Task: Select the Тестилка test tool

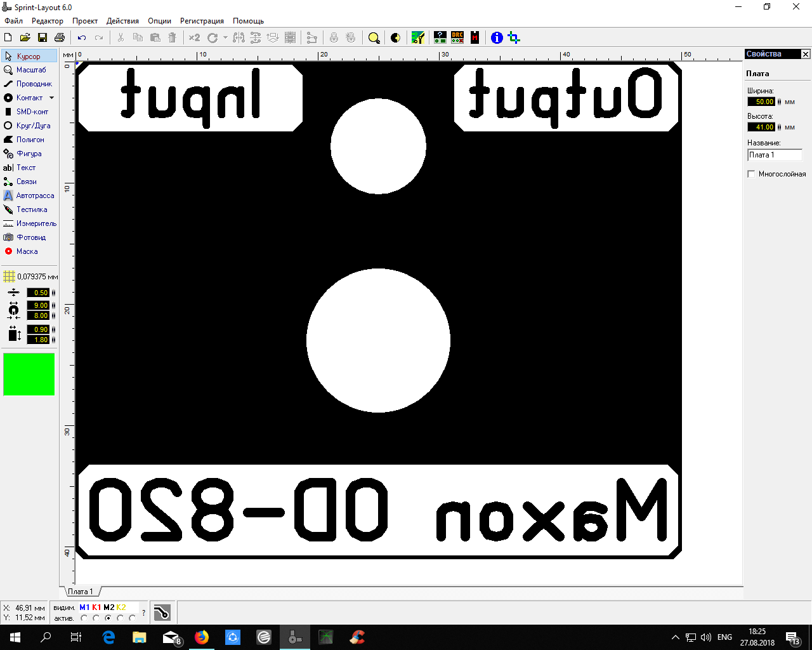Action: point(29,209)
